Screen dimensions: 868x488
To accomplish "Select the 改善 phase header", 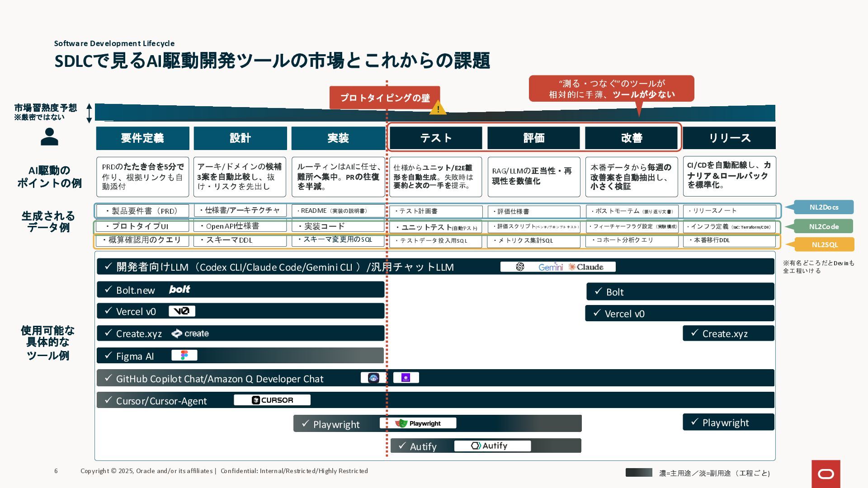I will click(x=631, y=138).
